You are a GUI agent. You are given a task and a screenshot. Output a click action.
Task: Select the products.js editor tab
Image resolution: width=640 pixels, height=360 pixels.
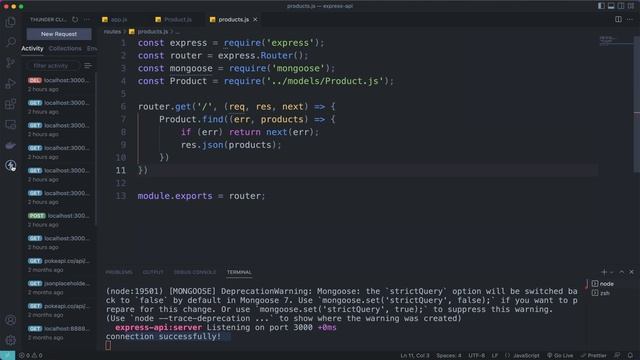(x=233, y=19)
